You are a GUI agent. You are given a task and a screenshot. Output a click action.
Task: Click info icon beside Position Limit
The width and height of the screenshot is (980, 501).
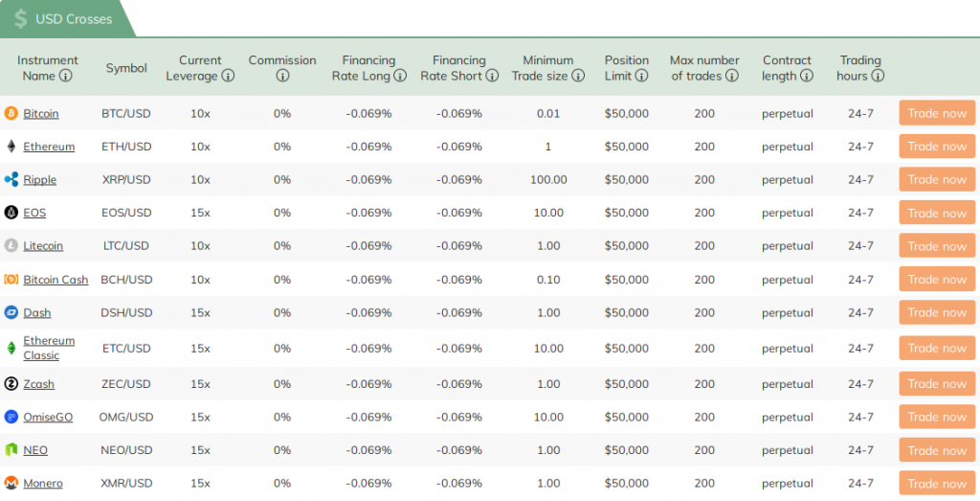[641, 77]
